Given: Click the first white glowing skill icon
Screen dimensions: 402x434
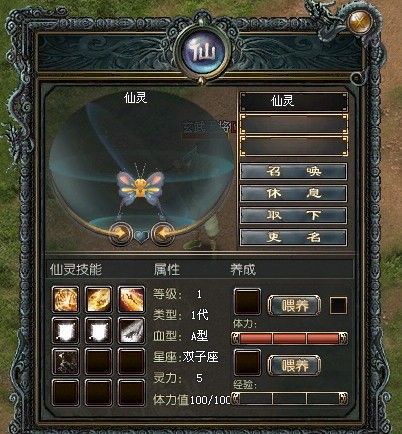Looking at the screenshot, I should point(66,330).
